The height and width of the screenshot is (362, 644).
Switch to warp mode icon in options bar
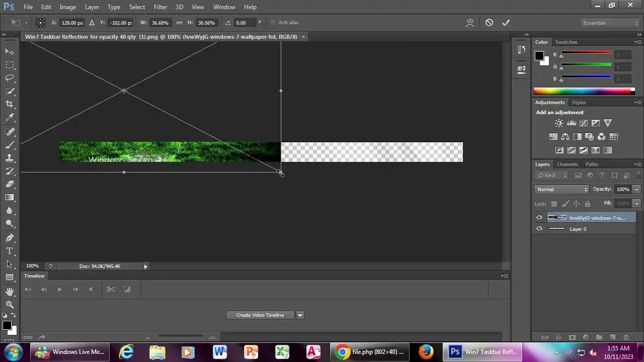tap(470, 23)
